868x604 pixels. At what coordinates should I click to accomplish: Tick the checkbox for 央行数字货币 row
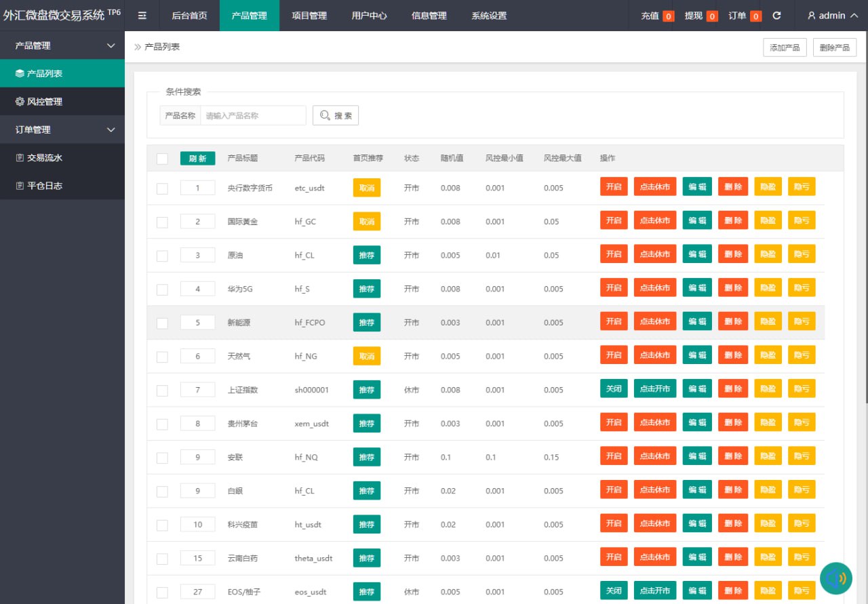point(162,188)
